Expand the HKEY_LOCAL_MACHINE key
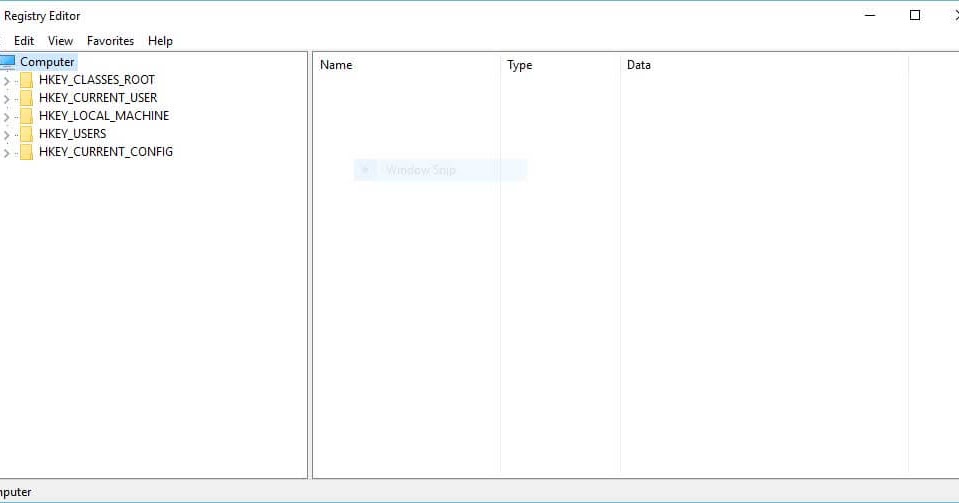959x503 pixels. coord(7,116)
